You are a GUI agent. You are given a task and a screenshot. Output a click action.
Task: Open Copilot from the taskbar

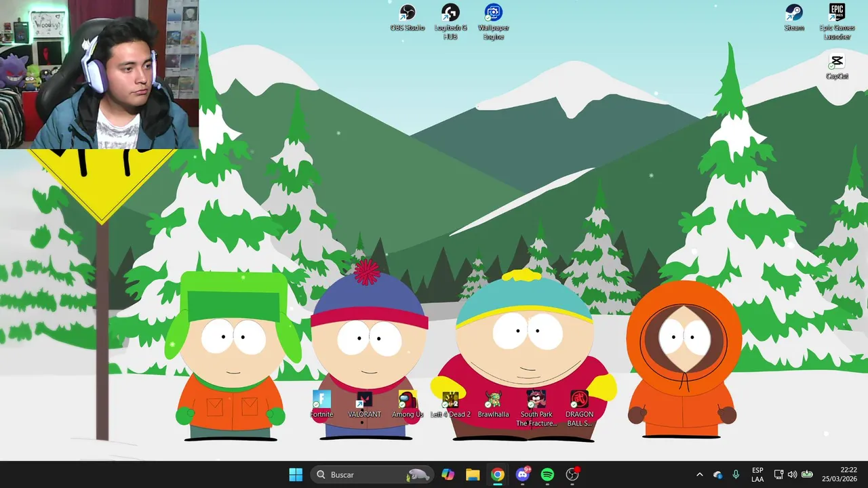pos(448,474)
